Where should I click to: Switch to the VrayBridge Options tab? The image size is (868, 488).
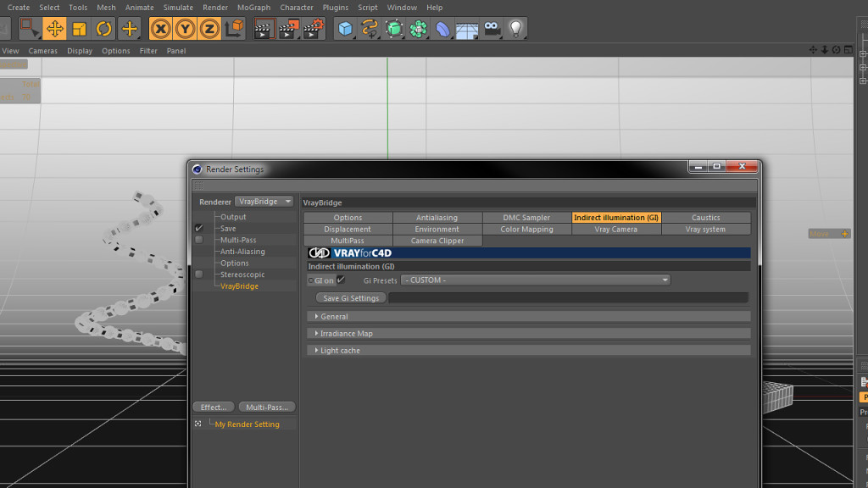point(348,218)
